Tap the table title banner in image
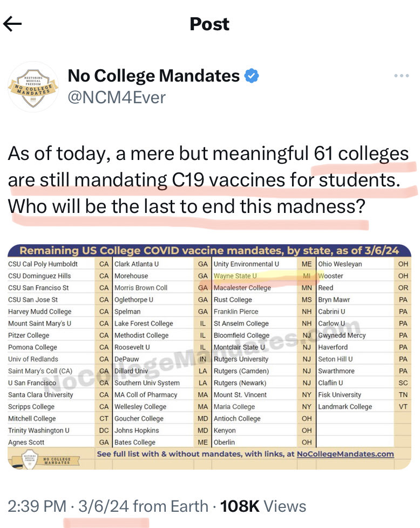 coord(209,251)
